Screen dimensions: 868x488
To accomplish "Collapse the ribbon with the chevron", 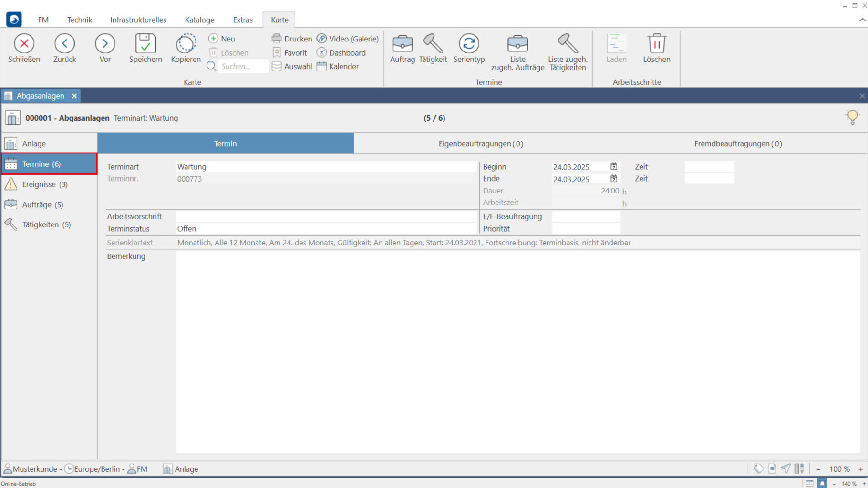I will coord(862,20).
